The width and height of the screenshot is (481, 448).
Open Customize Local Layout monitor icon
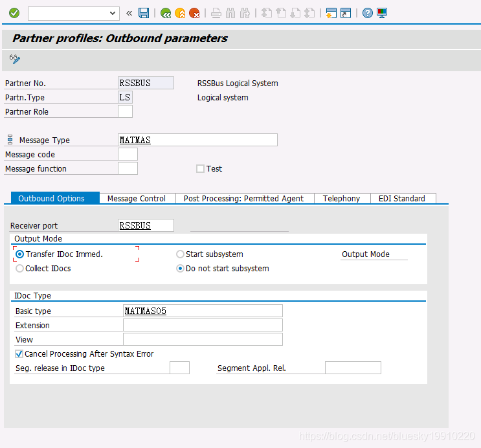(x=382, y=13)
